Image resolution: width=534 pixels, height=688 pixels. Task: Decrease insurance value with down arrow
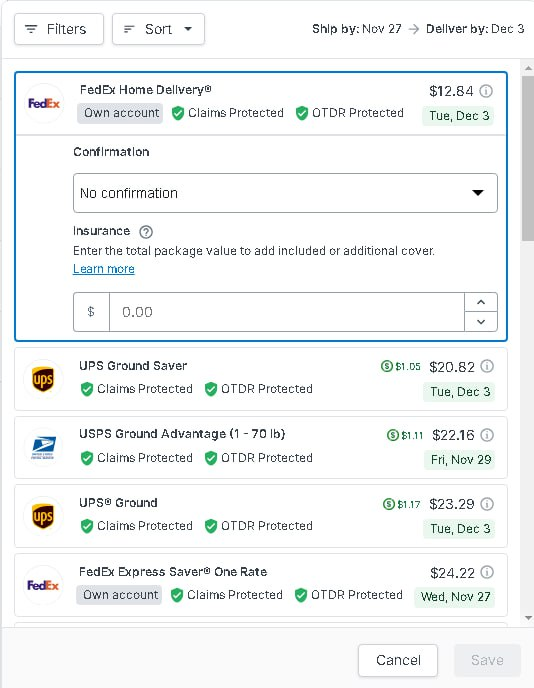[481, 322]
